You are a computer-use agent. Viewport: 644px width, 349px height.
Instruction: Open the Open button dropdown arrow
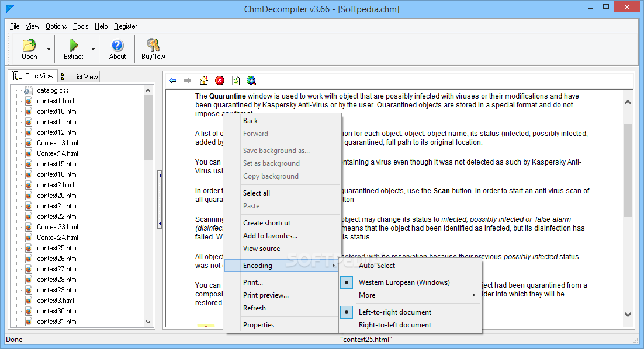pyautogui.click(x=49, y=49)
